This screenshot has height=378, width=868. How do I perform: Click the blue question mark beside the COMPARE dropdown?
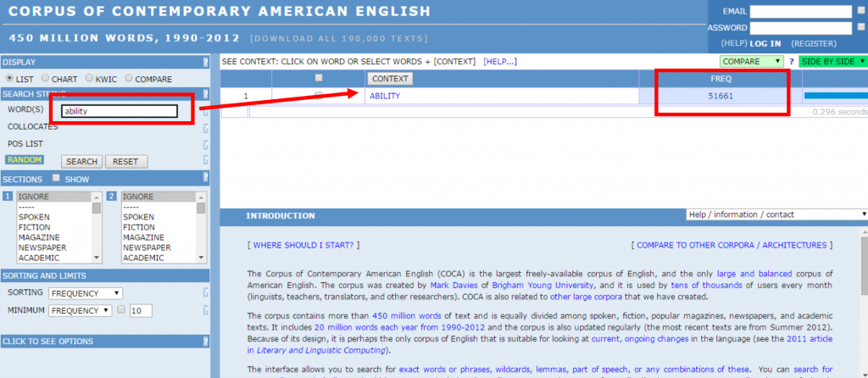pos(791,62)
